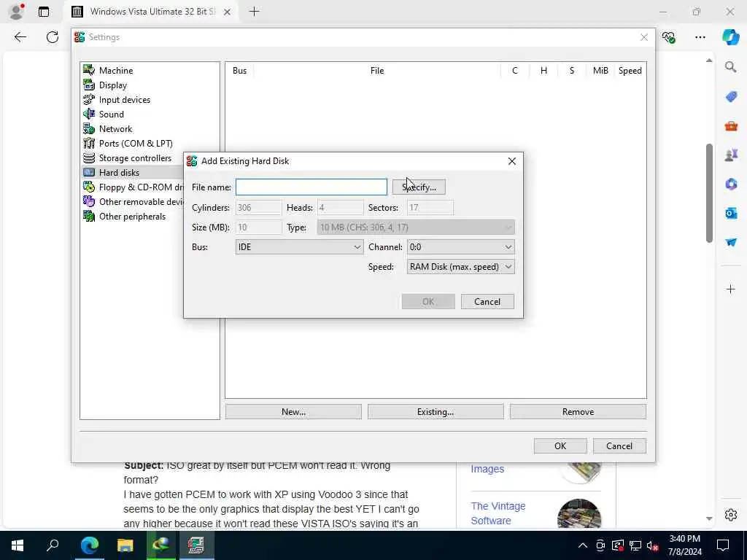
Task: Select Ports (COM & LPT) category
Action: (135, 144)
